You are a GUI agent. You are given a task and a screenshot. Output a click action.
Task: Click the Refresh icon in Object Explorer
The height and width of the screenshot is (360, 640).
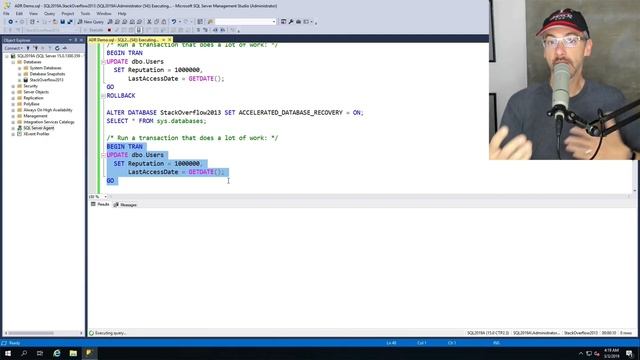(x=57, y=48)
